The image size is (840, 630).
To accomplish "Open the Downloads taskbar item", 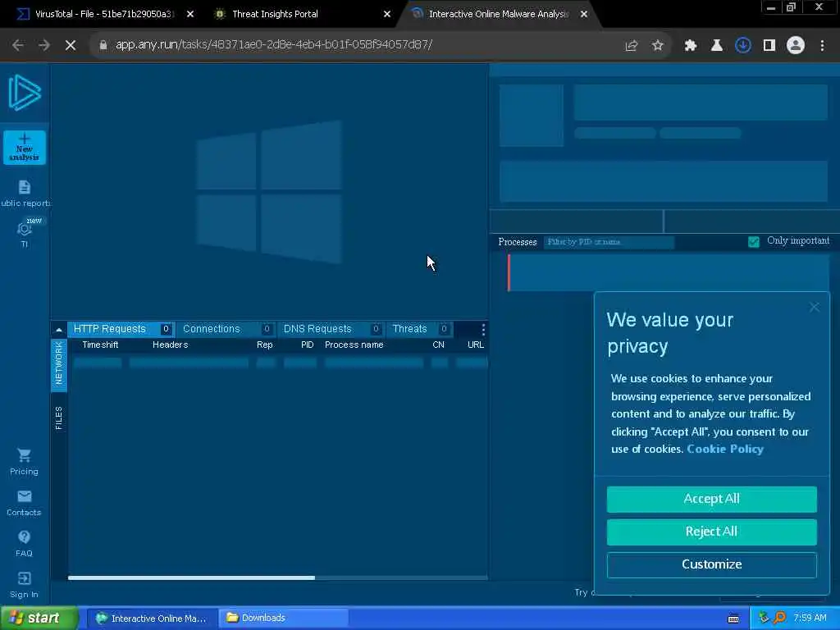I will 284,619.
